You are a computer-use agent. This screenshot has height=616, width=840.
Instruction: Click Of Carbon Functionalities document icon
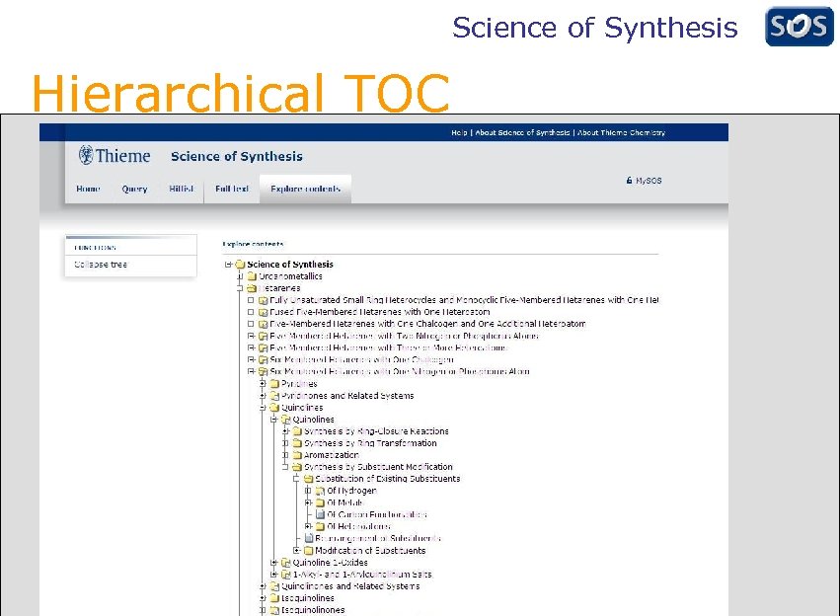pos(321,514)
